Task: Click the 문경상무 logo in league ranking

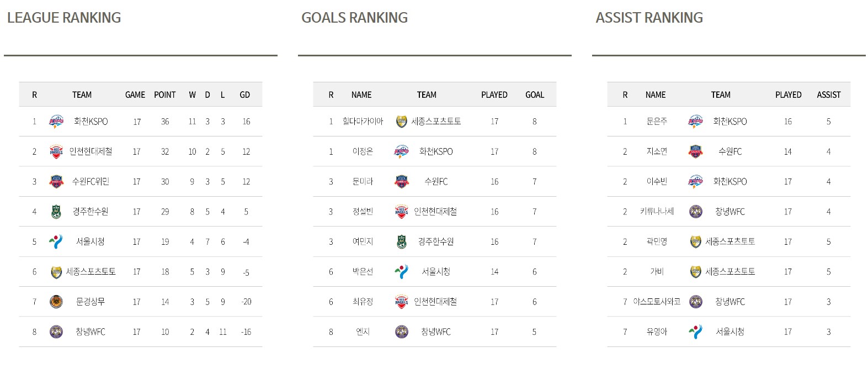Action: tap(56, 302)
